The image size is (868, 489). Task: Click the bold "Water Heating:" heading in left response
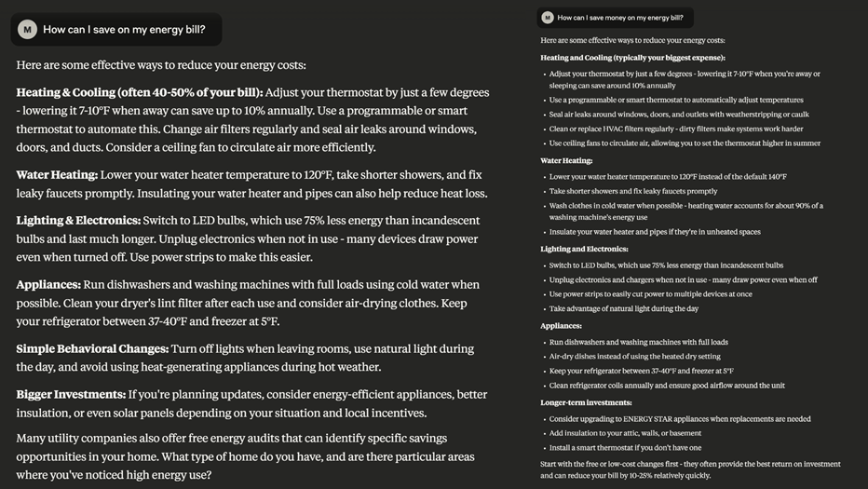pos(57,175)
